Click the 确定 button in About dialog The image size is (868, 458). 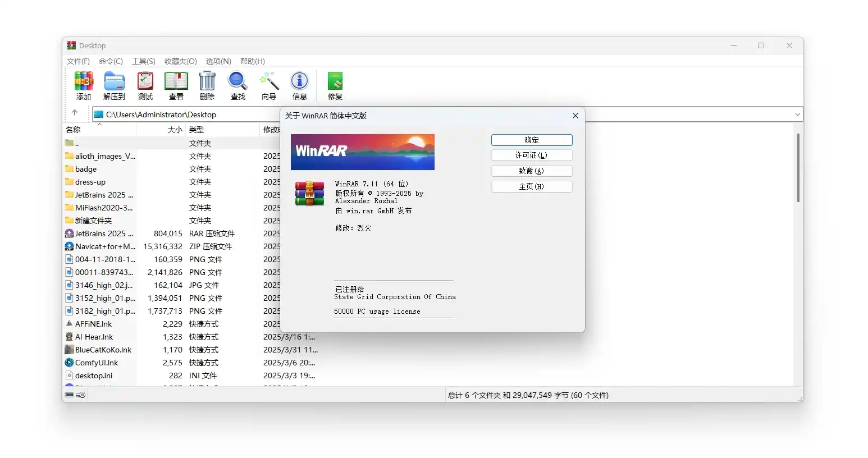[532, 140]
